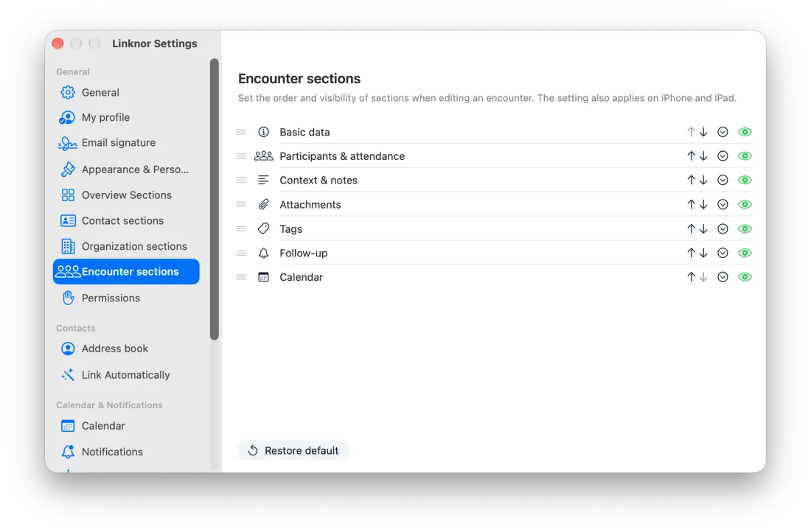Toggle visibility of the Attachments section
The width and height of the screenshot is (811, 532).
click(745, 205)
